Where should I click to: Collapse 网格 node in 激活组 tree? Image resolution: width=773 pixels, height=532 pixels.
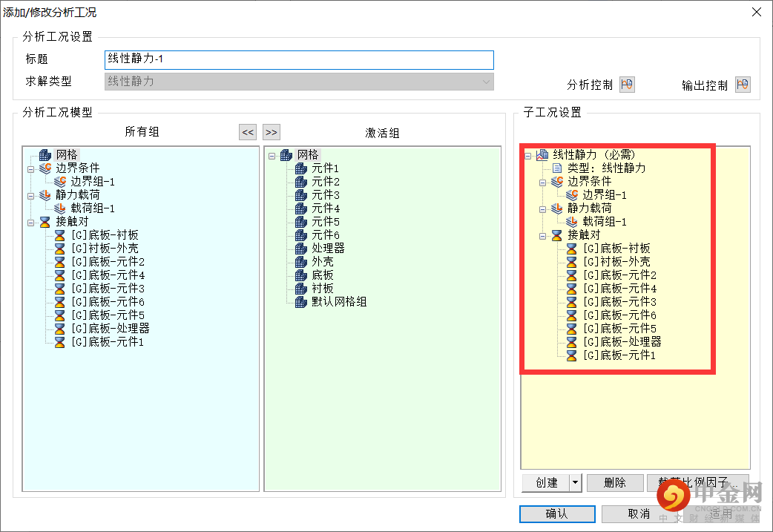[272, 156]
